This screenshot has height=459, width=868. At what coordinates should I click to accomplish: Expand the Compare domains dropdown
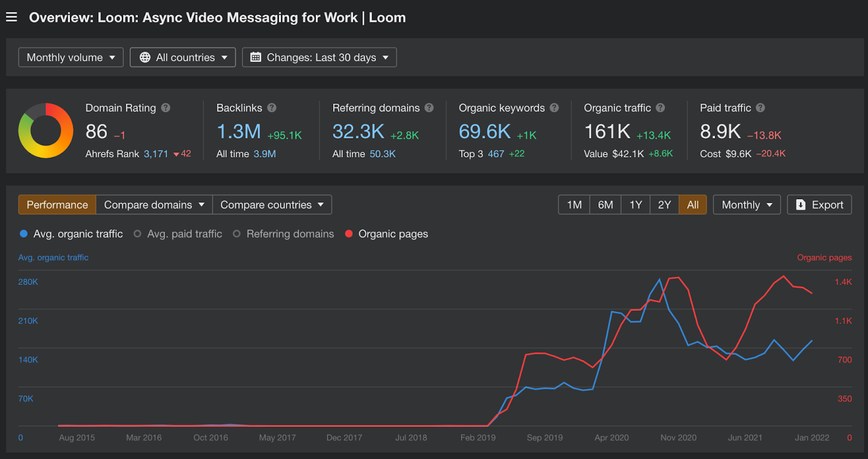pos(154,205)
